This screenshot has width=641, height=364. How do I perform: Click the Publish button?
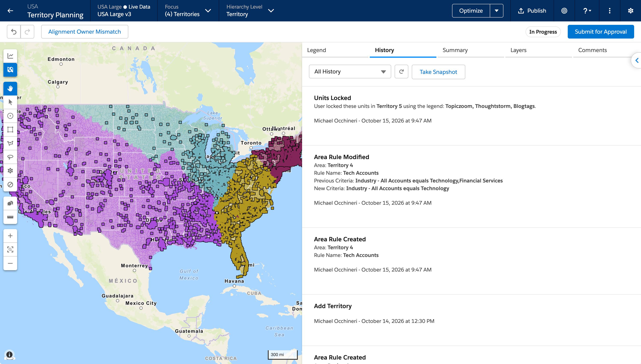[x=532, y=11]
